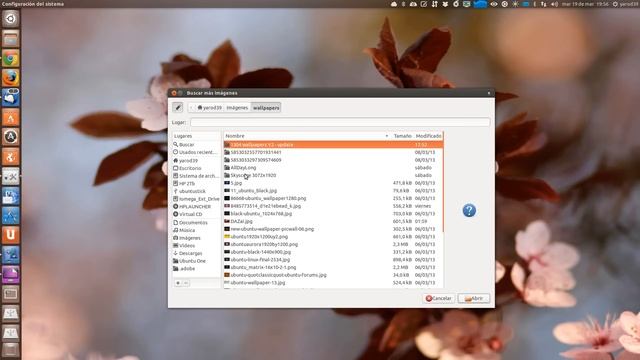Open the system settings wrench launcher icon

point(11,176)
